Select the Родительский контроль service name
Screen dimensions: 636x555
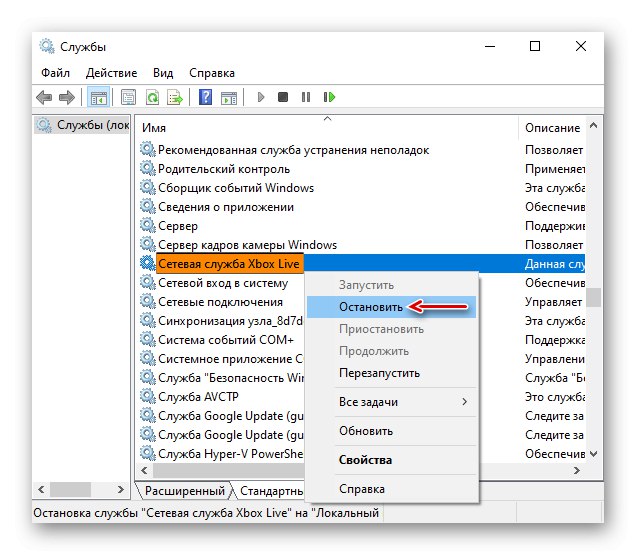[x=224, y=169]
